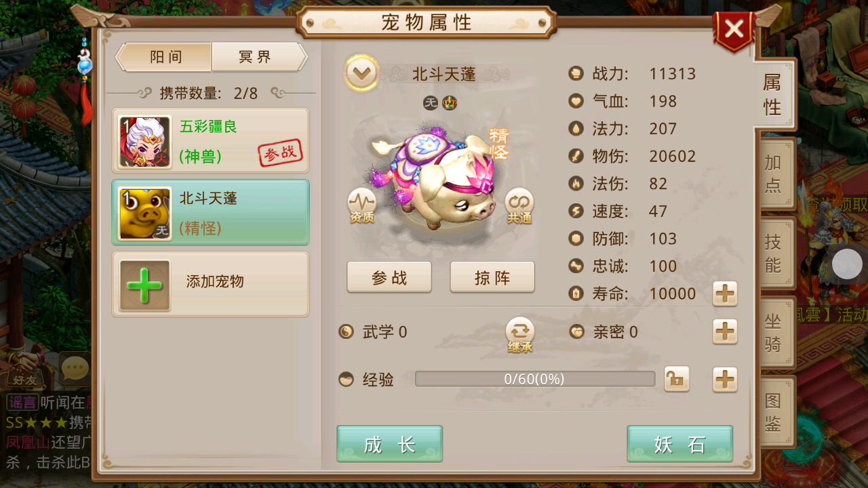868x488 pixels.
Task: Click the 参战 button
Action: (389, 277)
